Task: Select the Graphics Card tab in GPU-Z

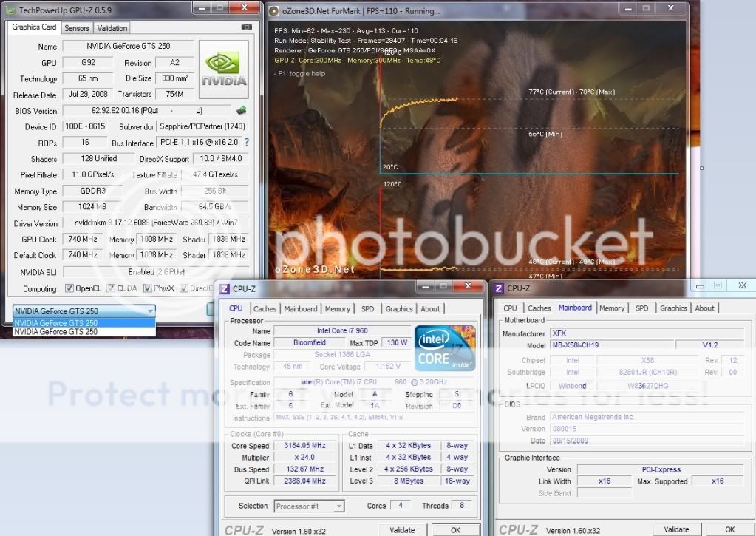Action: click(x=34, y=27)
